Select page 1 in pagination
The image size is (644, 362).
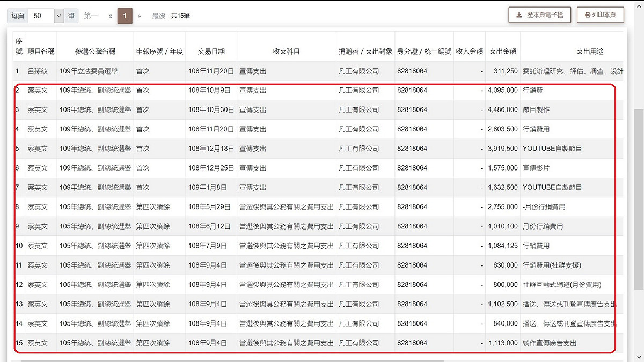pos(125,16)
